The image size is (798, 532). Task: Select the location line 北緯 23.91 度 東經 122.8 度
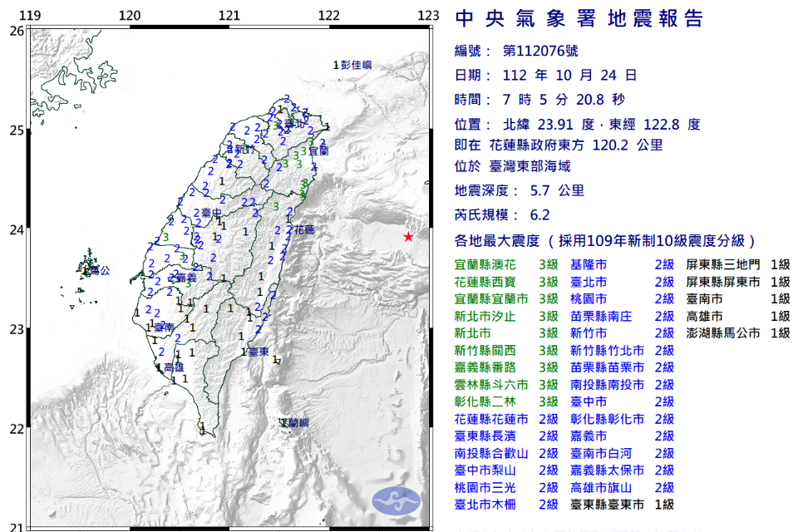tap(578, 124)
